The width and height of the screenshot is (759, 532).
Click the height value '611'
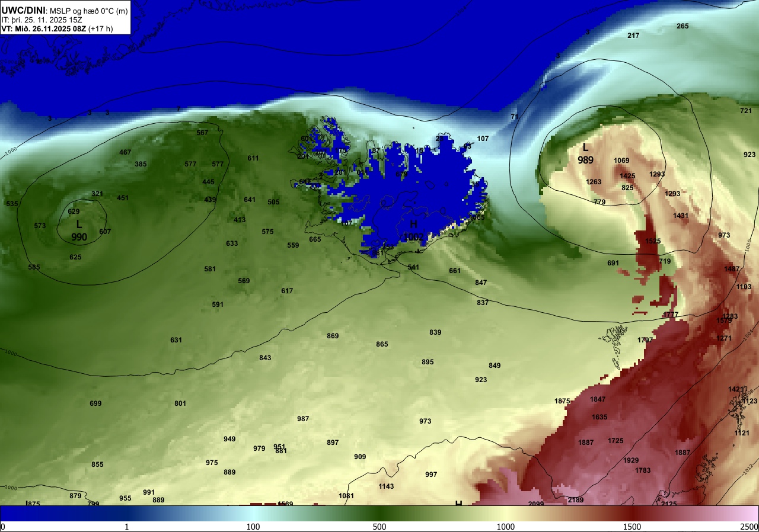[253, 158]
